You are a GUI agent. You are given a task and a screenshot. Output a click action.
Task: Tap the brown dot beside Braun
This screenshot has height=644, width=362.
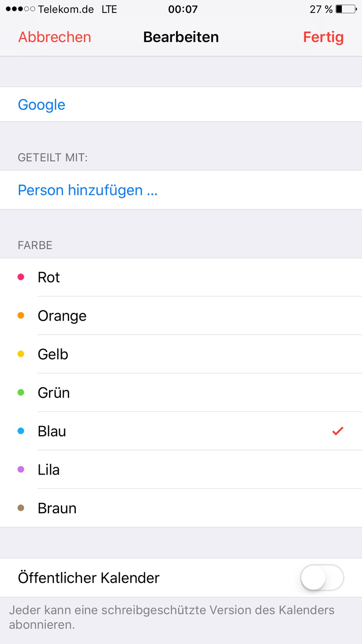click(x=20, y=508)
